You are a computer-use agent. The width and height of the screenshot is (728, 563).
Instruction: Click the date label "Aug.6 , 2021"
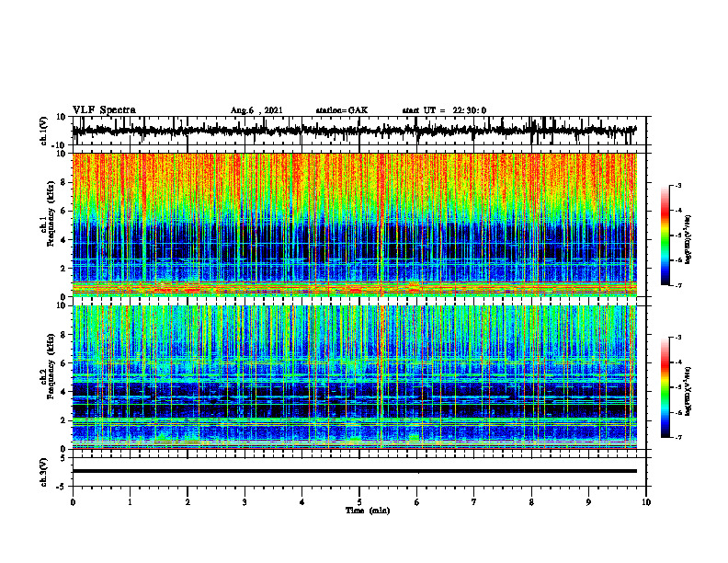tap(256, 110)
